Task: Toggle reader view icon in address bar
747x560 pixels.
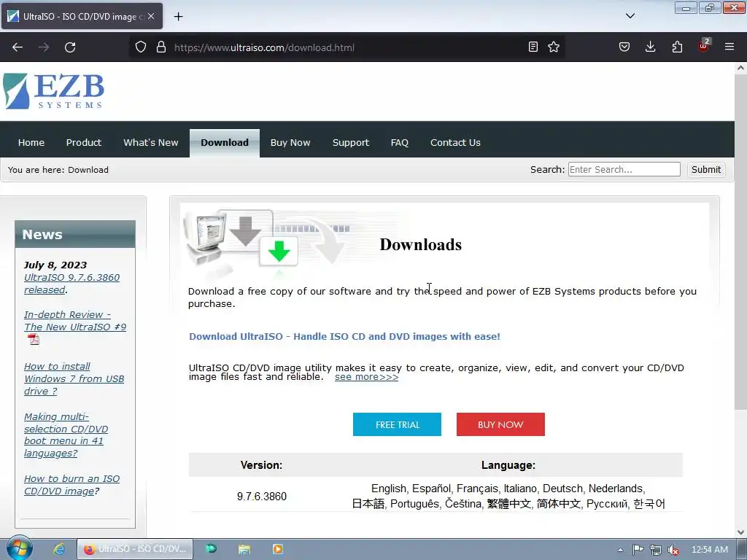Action: (x=533, y=47)
